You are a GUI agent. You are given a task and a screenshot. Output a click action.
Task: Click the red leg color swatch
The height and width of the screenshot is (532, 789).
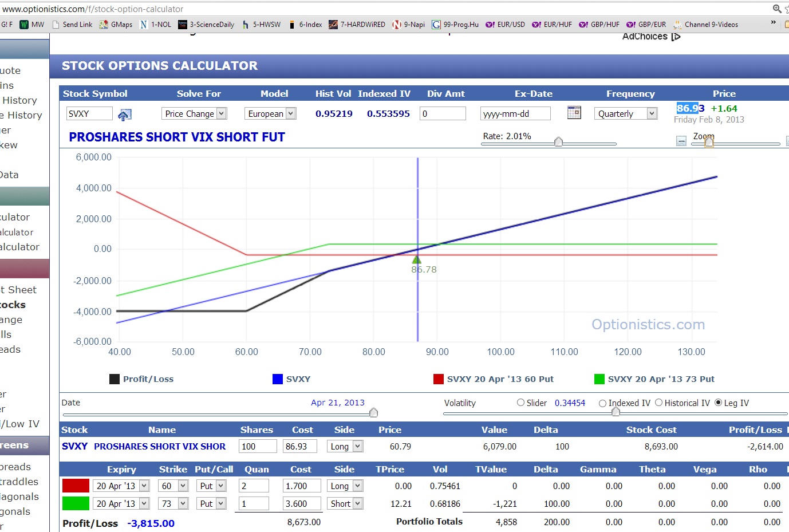(76, 486)
